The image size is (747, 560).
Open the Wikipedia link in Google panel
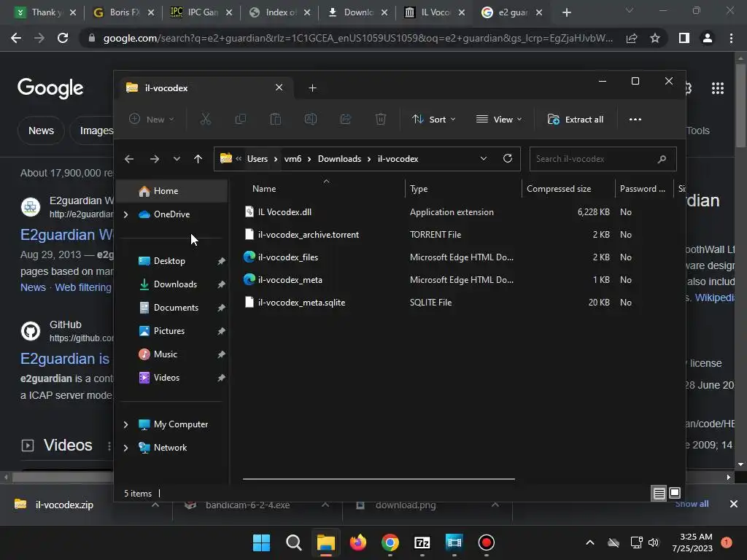click(x=713, y=297)
